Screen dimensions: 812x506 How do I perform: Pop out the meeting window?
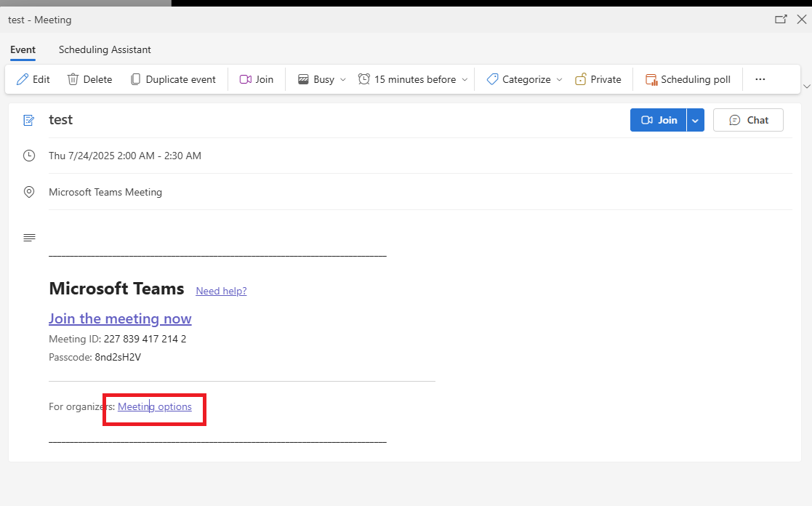coord(781,19)
